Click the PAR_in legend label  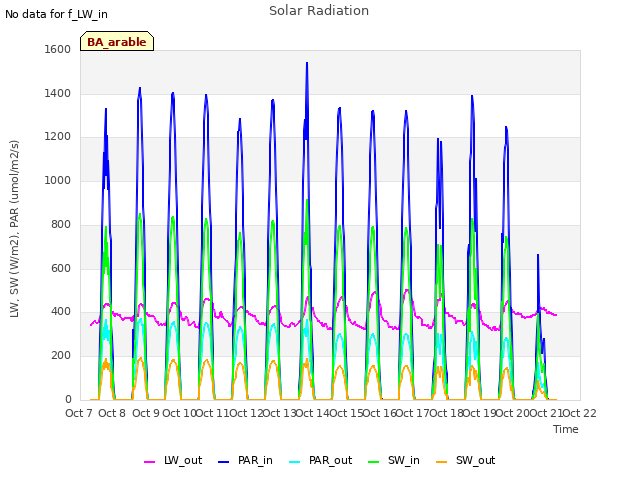coord(255,461)
